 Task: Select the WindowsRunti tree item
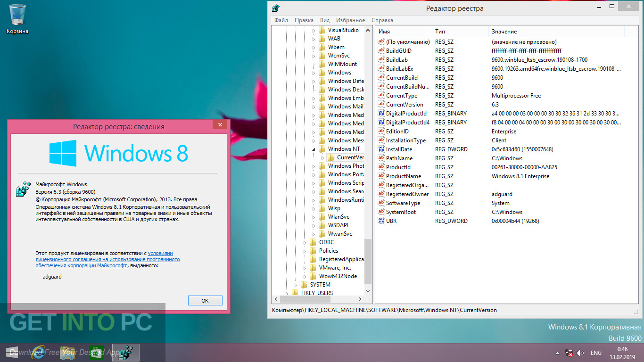[x=346, y=200]
